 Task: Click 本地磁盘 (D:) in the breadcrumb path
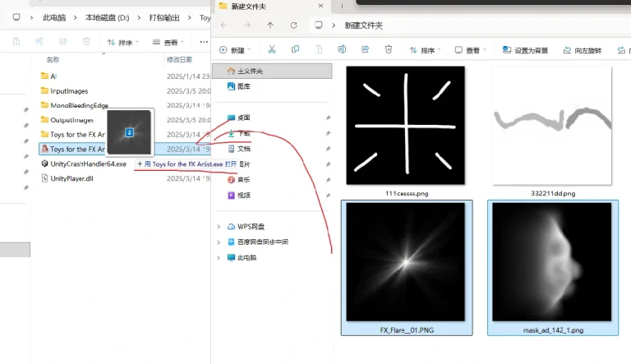point(105,17)
